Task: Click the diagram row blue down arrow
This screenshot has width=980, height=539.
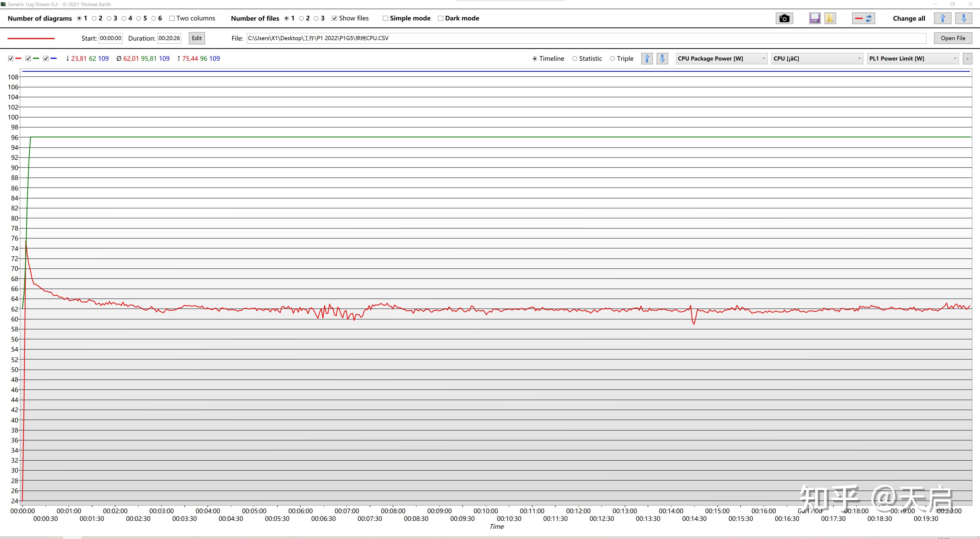Action: point(662,59)
